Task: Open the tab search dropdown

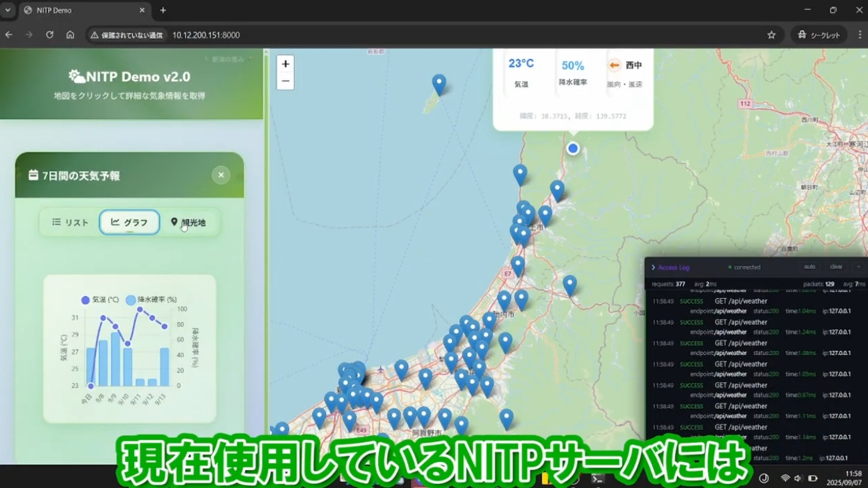Action: [x=8, y=10]
